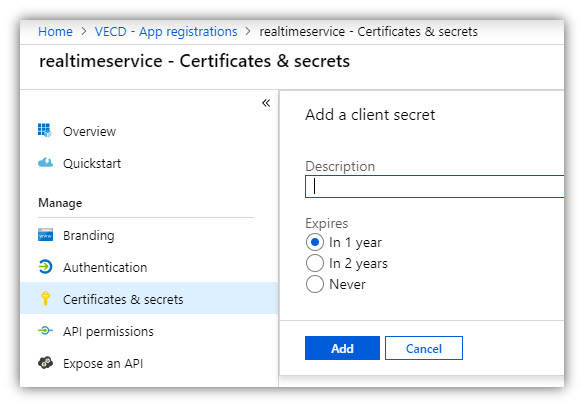Cancel adding the client secret
The image size is (584, 407).
click(x=424, y=348)
